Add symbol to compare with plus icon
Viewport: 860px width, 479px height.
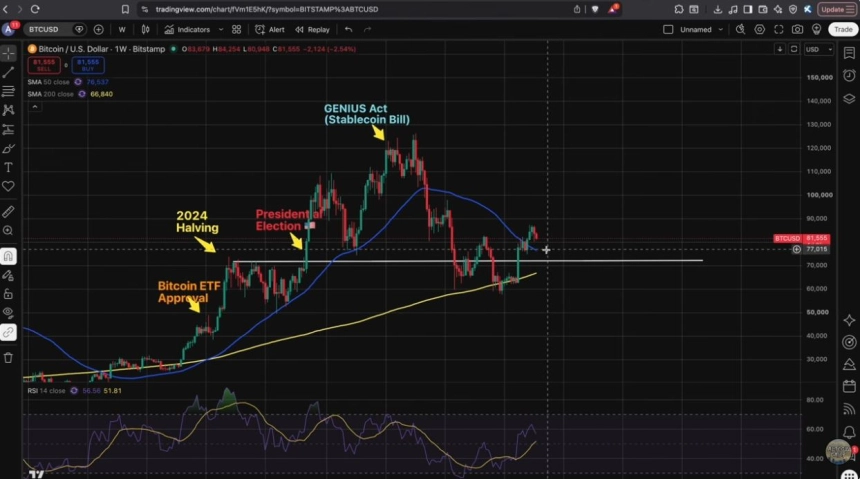click(99, 30)
